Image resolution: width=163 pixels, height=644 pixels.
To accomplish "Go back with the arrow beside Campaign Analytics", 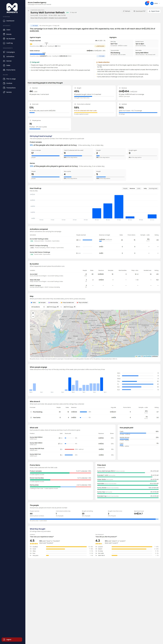I will click(x=29, y=11).
